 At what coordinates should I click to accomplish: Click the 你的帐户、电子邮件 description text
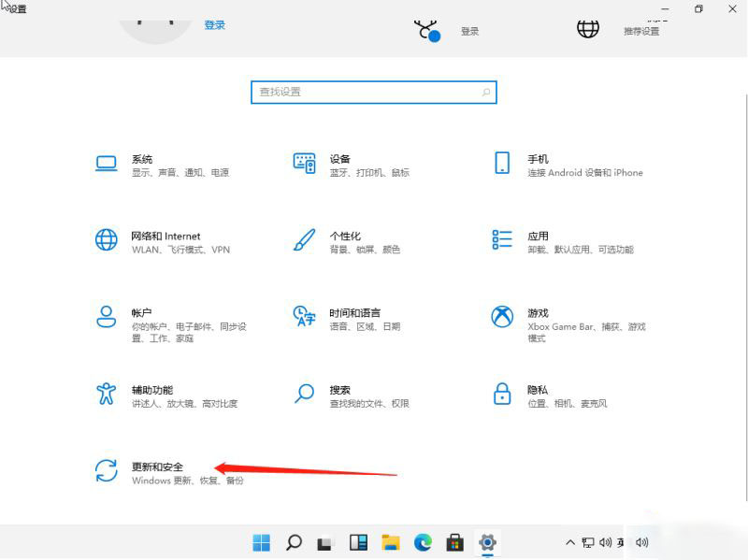pos(189,333)
